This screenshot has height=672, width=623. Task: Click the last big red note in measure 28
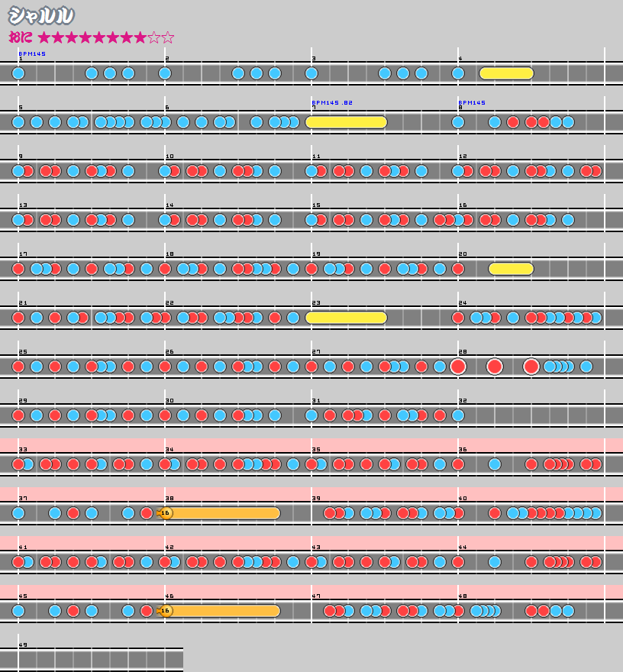pyautogui.click(x=531, y=367)
